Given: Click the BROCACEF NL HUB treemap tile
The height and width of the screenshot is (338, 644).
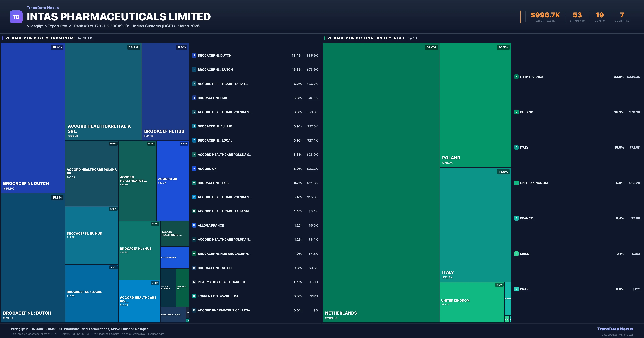Looking at the screenshot, I should [165, 91].
